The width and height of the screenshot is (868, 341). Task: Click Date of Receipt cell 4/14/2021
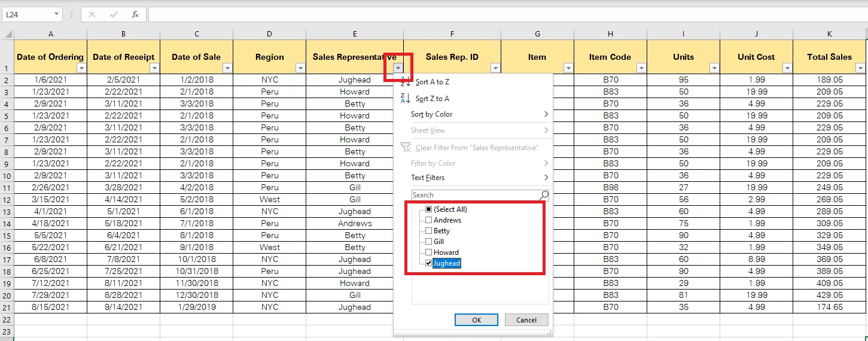coord(124,200)
